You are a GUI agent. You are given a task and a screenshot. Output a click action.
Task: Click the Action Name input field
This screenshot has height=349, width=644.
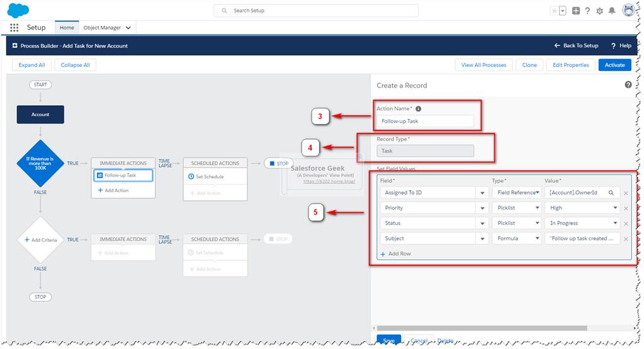(425, 121)
